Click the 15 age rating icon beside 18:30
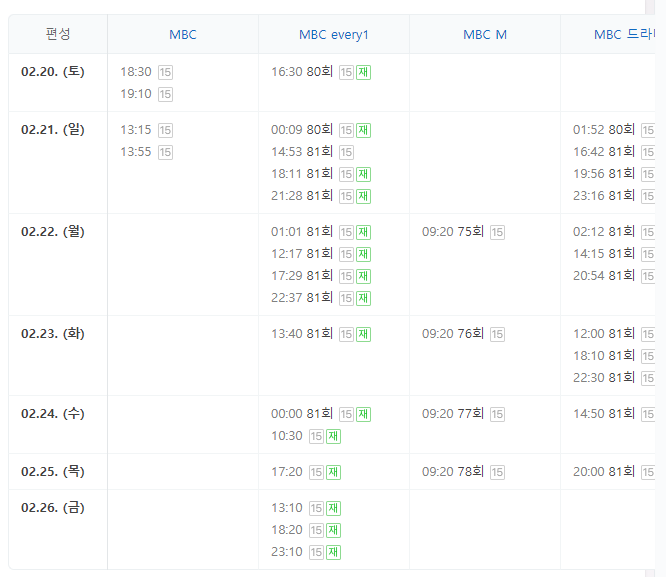The width and height of the screenshot is (666, 577). [x=165, y=72]
